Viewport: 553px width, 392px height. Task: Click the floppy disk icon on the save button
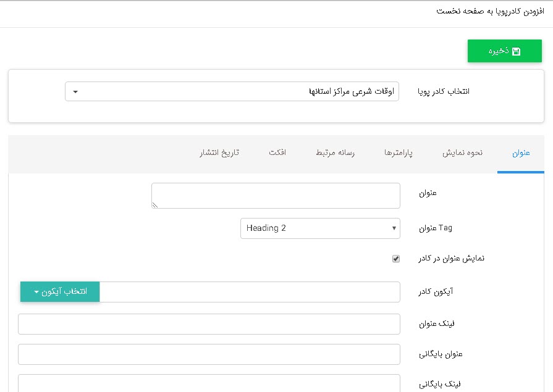pos(517,51)
